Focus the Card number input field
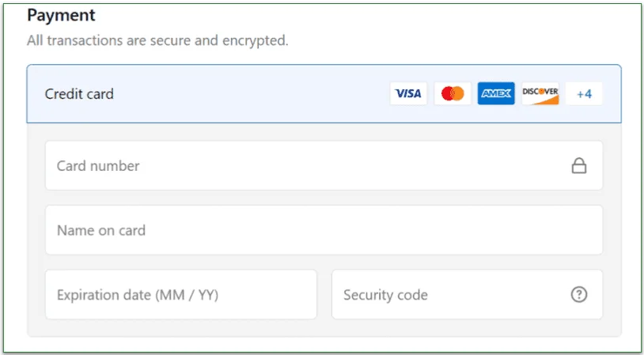The width and height of the screenshot is (644, 355). tap(301, 165)
